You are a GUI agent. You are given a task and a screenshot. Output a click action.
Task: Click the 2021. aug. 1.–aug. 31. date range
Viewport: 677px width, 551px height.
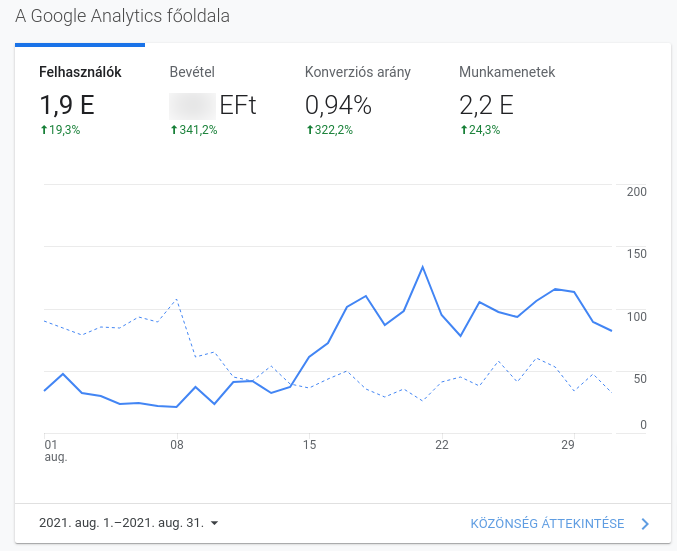pyautogui.click(x=121, y=523)
